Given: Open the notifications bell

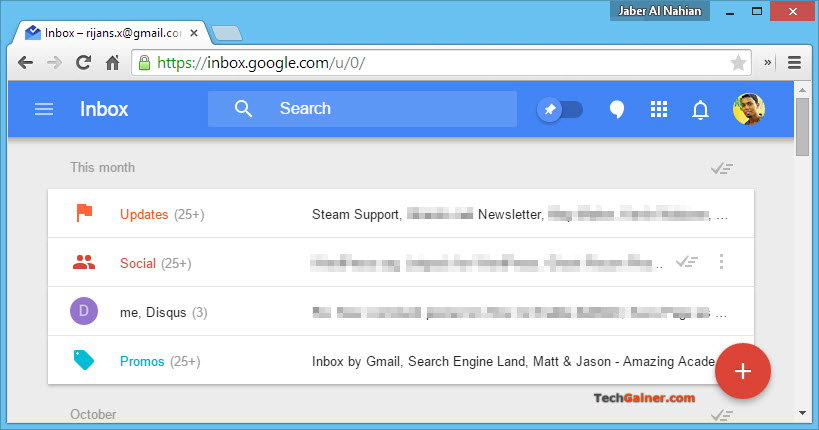Looking at the screenshot, I should pyautogui.click(x=700, y=109).
